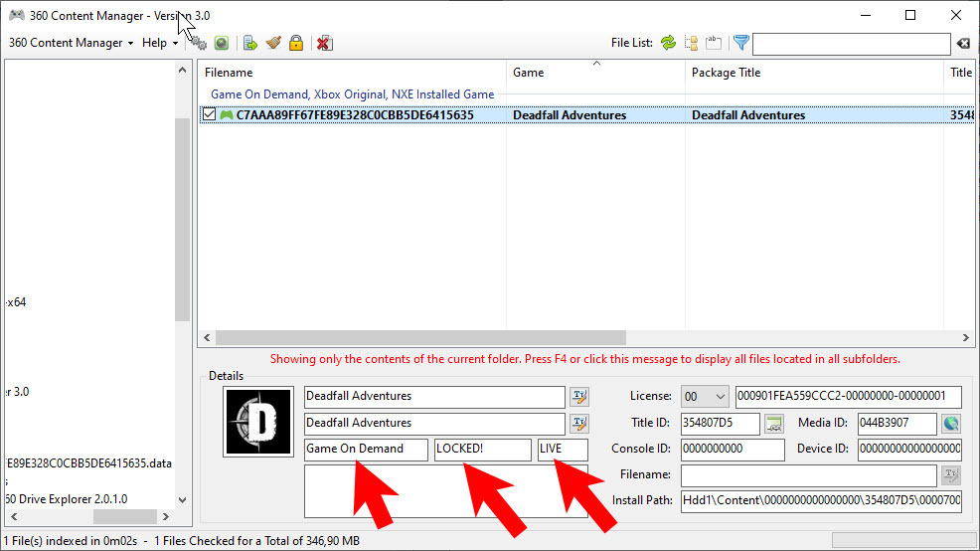
Task: Click the green Xbox disc icon
Action: coord(222,43)
